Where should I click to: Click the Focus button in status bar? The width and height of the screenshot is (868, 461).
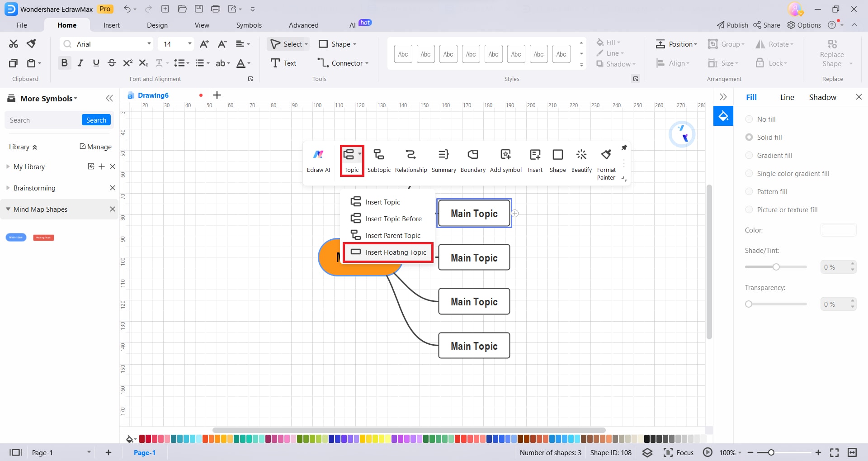pos(679,452)
